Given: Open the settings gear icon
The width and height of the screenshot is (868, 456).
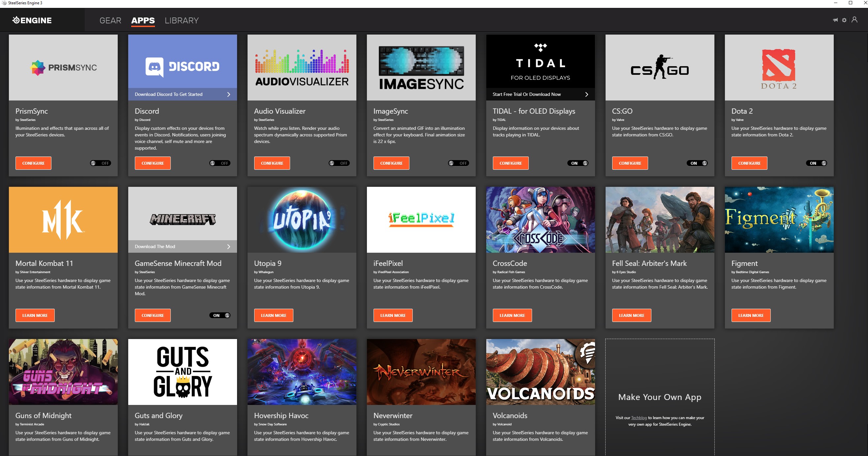Looking at the screenshot, I should coord(844,20).
